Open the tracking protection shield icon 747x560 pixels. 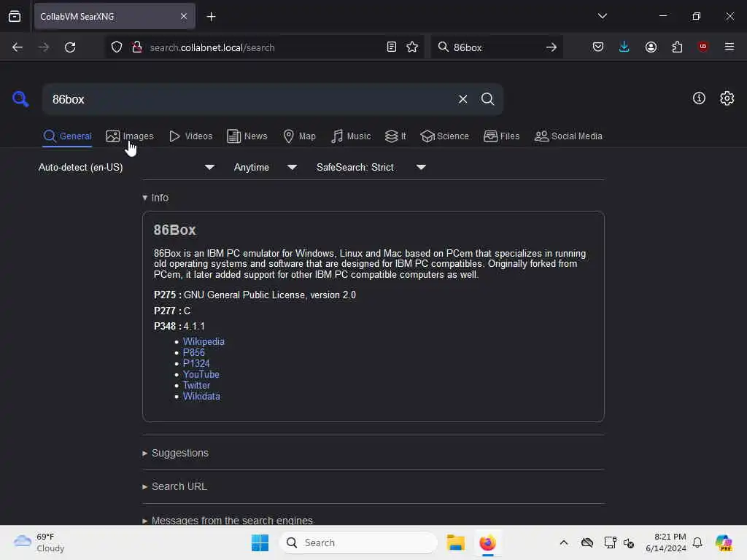point(117,47)
